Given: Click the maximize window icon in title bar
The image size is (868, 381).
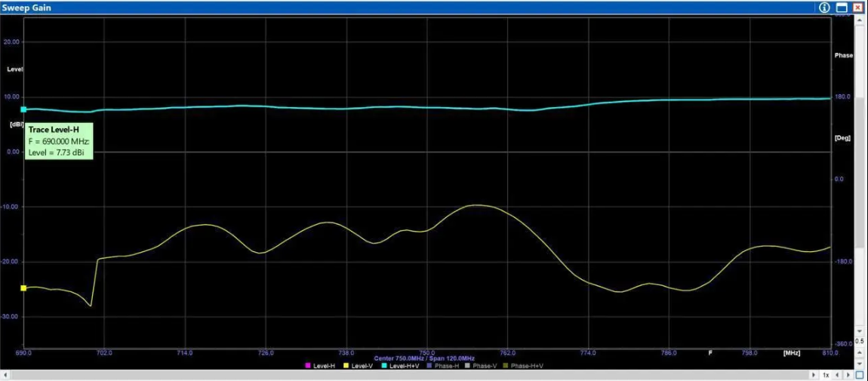Looking at the screenshot, I should (842, 8).
